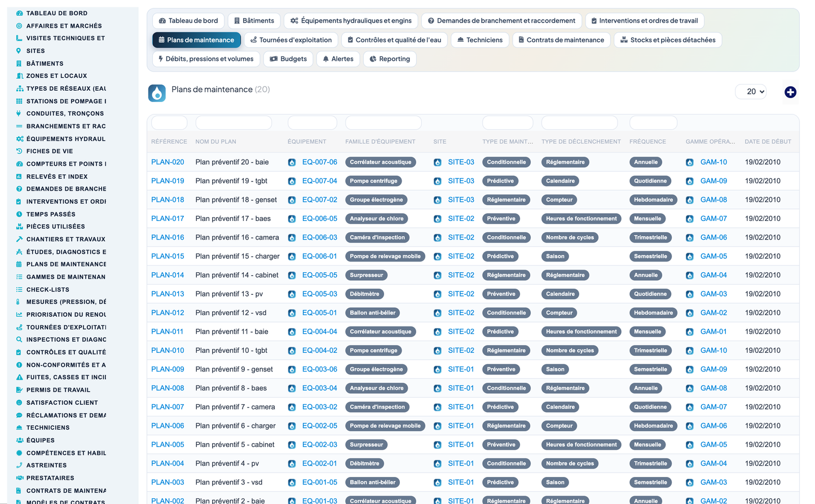Click the Fiches de vie history icon
Image resolution: width=815 pixels, height=504 pixels.
19,151
